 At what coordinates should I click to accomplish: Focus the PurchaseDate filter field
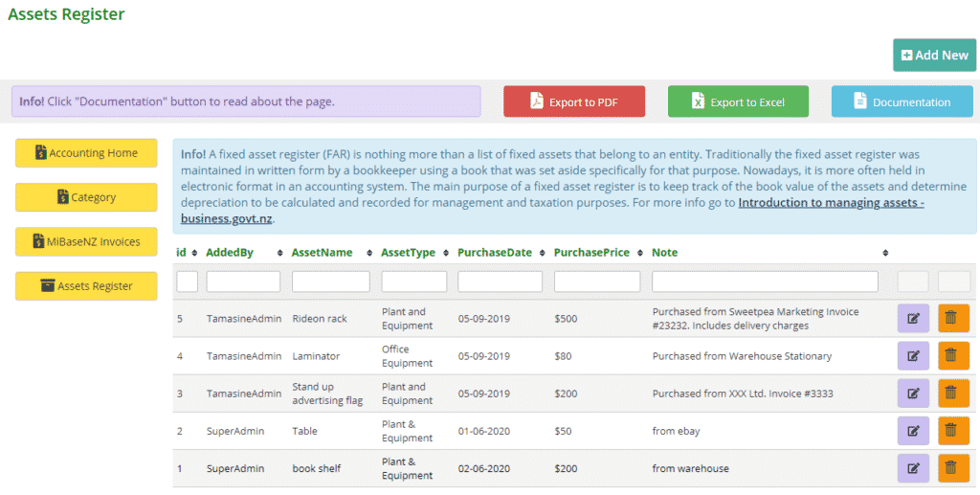(500, 281)
